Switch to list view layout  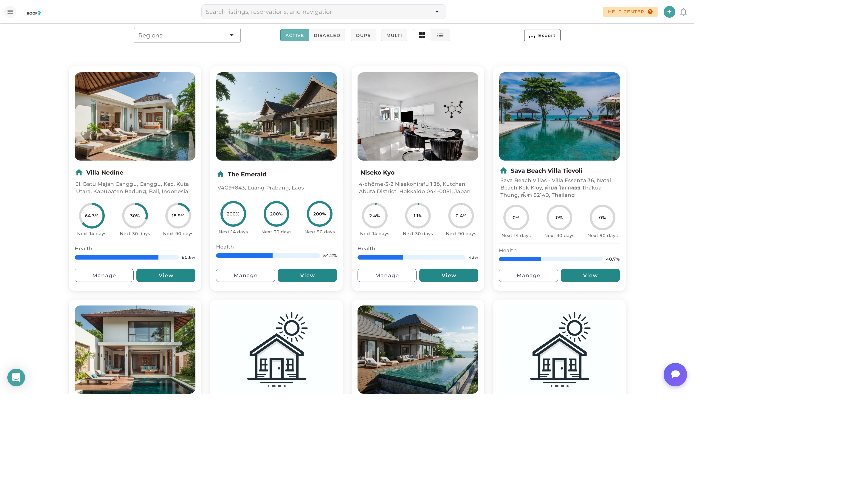click(x=440, y=35)
